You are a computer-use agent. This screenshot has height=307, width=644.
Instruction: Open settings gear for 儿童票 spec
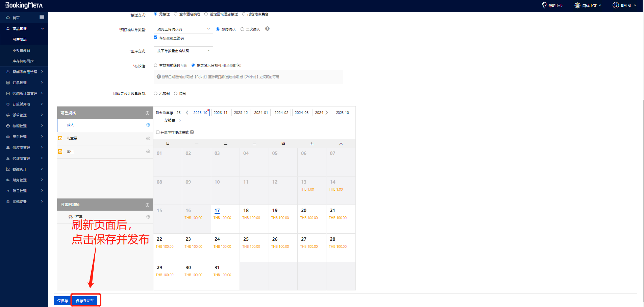148,138
